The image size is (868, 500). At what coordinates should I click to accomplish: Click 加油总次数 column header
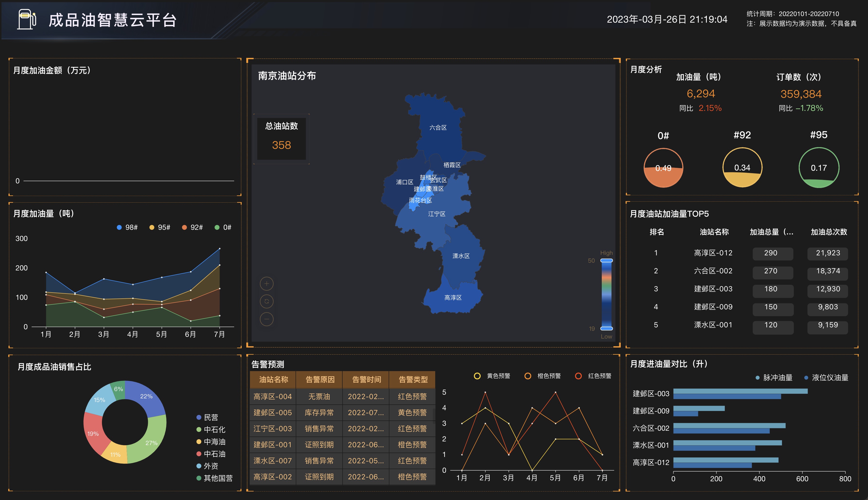829,232
